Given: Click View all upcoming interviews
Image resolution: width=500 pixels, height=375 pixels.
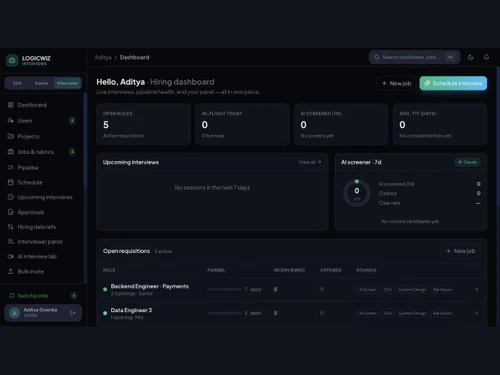Looking at the screenshot, I should click(x=310, y=162).
